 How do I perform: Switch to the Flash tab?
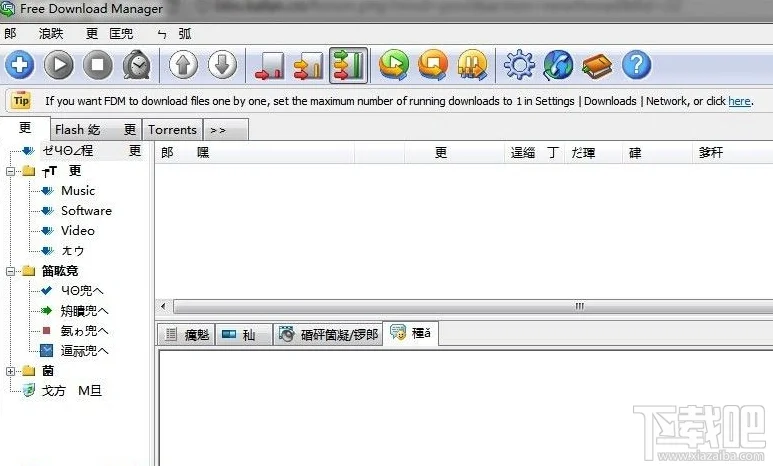[96, 130]
